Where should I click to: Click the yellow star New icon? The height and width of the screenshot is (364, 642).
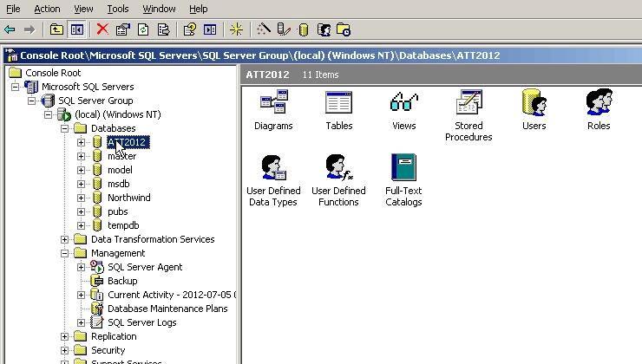[236, 29]
